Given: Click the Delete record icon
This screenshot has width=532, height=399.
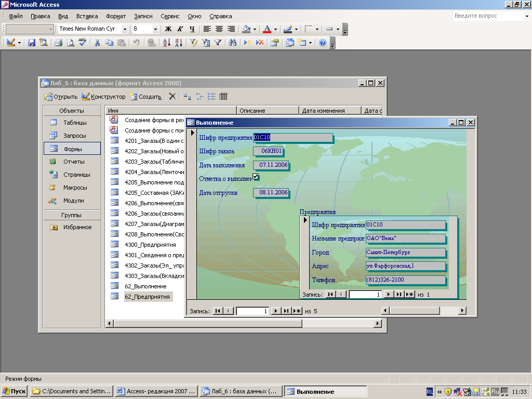Looking at the screenshot, I should tap(260, 43).
